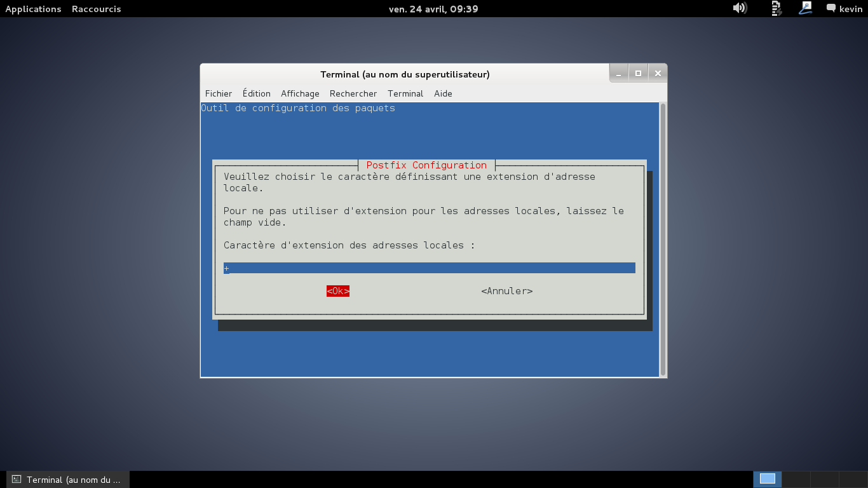Screen dimensions: 868x488
Task: Minimize the Terminal window
Action: click(x=619, y=74)
